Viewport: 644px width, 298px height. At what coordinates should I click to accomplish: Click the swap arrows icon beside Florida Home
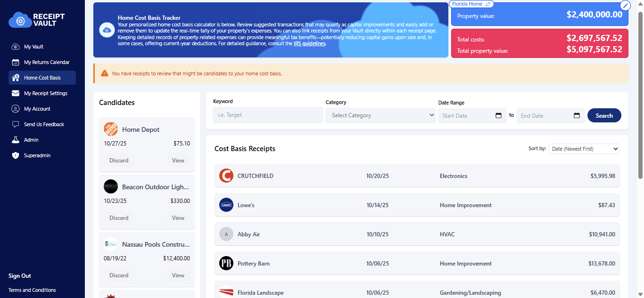488,4
